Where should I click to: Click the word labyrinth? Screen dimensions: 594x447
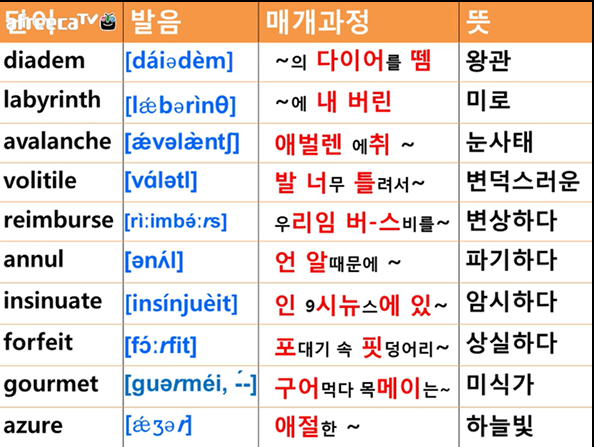click(x=52, y=100)
